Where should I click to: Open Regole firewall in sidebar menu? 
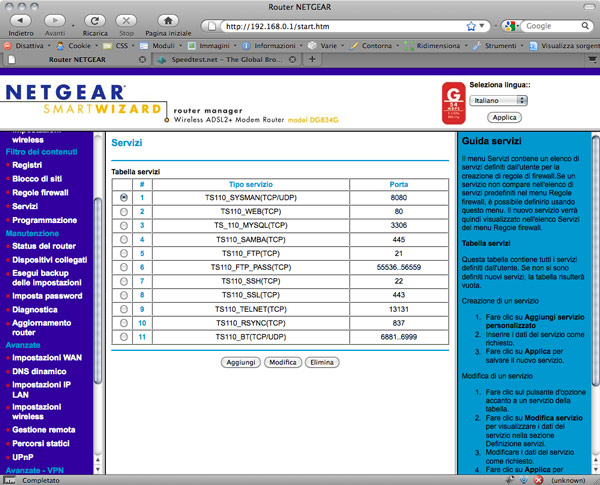40,193
